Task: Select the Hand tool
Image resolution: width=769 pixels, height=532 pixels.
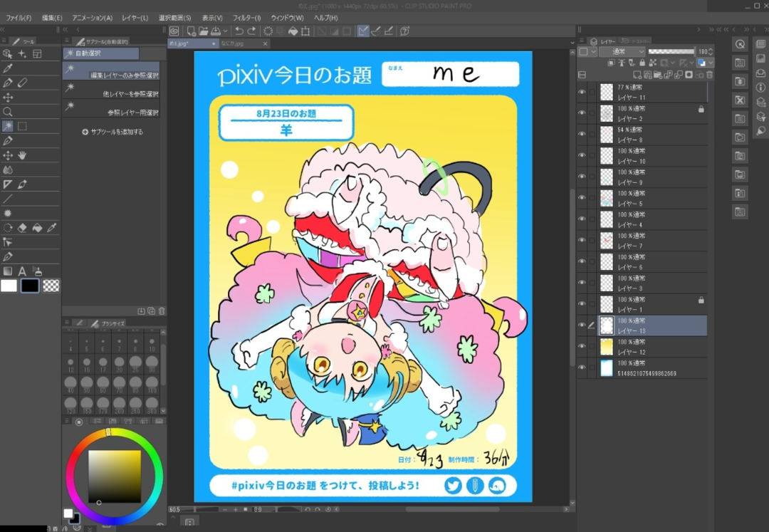Action: click(22, 155)
